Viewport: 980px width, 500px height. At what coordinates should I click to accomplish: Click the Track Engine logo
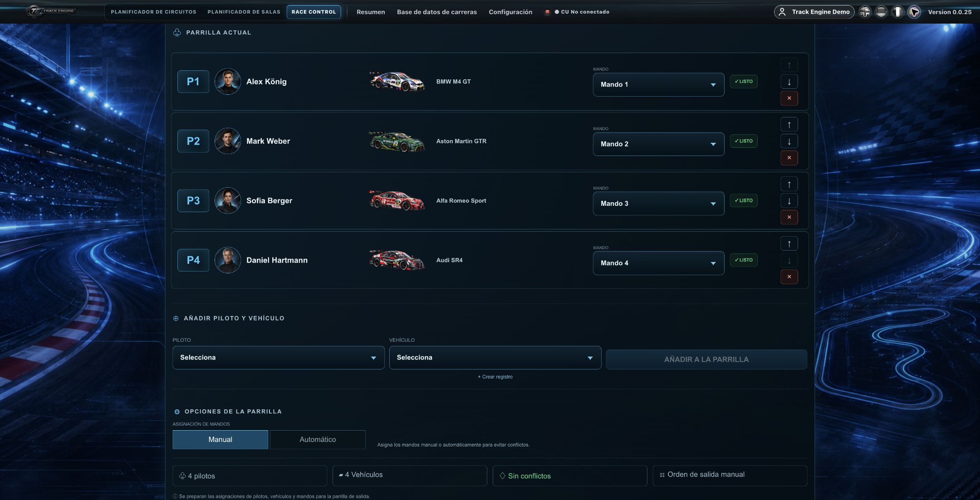(x=51, y=11)
